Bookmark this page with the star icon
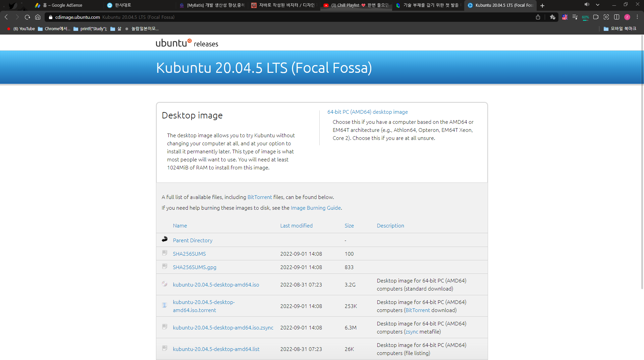The height and width of the screenshot is (360, 644). (x=552, y=17)
